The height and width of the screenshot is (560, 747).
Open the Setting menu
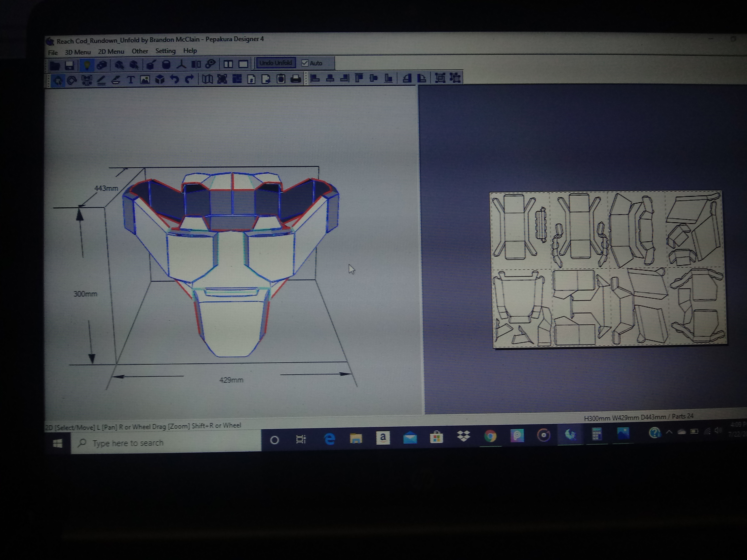tap(165, 51)
